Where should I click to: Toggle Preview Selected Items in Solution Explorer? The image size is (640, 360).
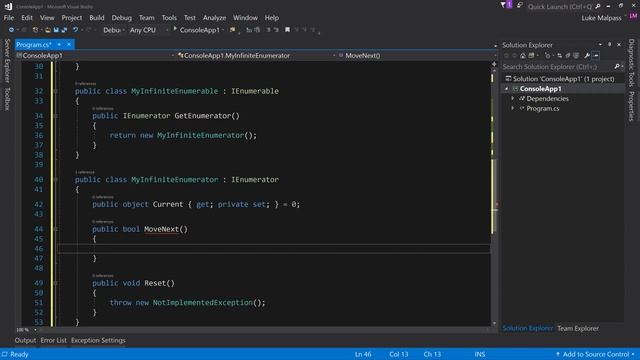click(x=596, y=56)
